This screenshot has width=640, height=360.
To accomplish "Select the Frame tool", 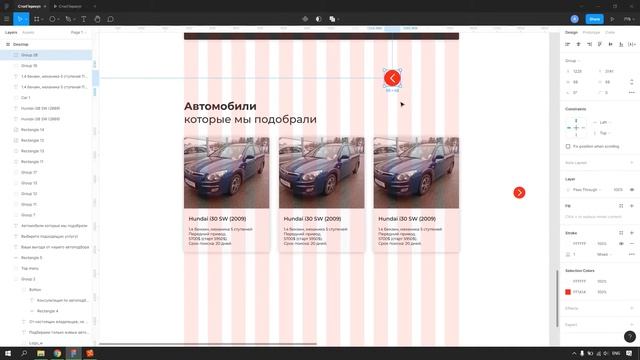I will (37, 19).
